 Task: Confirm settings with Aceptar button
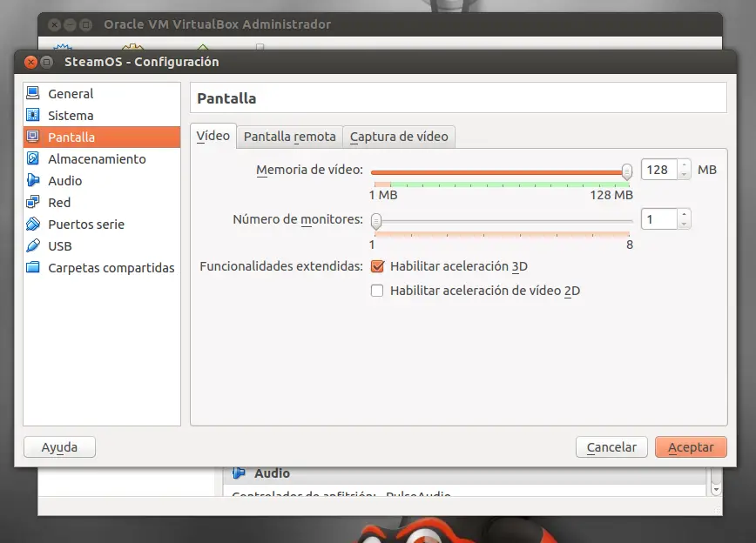click(691, 447)
